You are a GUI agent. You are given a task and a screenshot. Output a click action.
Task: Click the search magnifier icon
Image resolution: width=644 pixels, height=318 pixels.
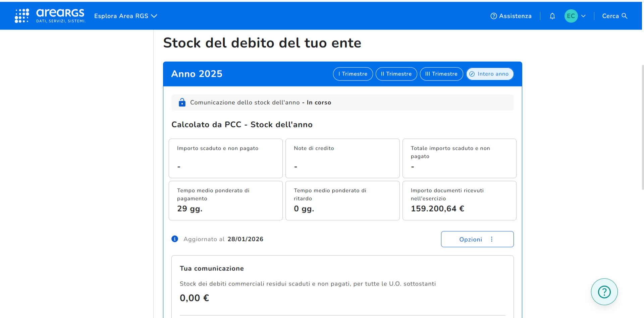point(625,16)
